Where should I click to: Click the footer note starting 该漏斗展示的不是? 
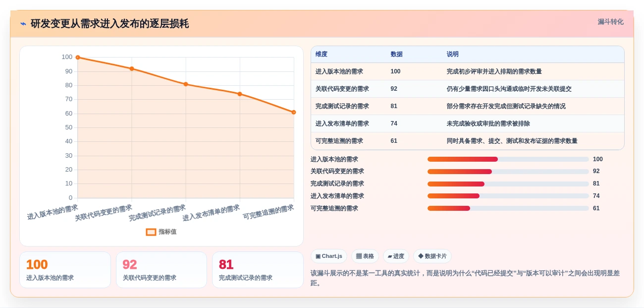465,278
